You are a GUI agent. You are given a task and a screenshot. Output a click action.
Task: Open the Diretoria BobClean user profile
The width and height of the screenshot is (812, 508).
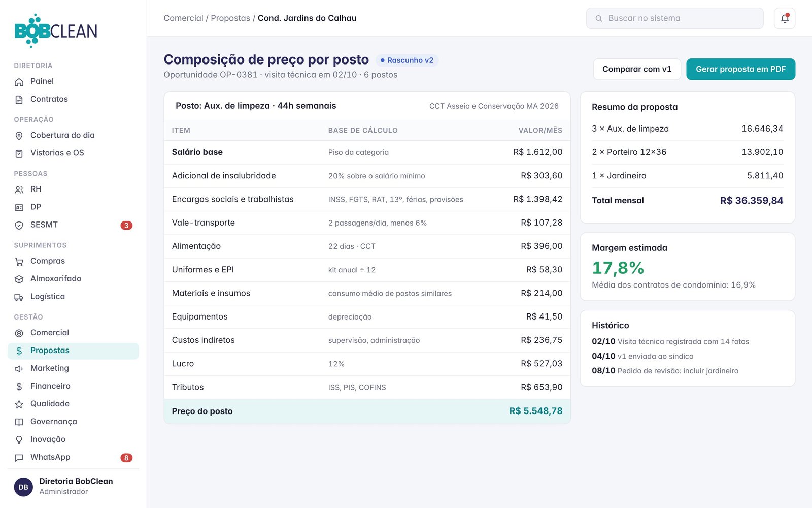point(73,486)
